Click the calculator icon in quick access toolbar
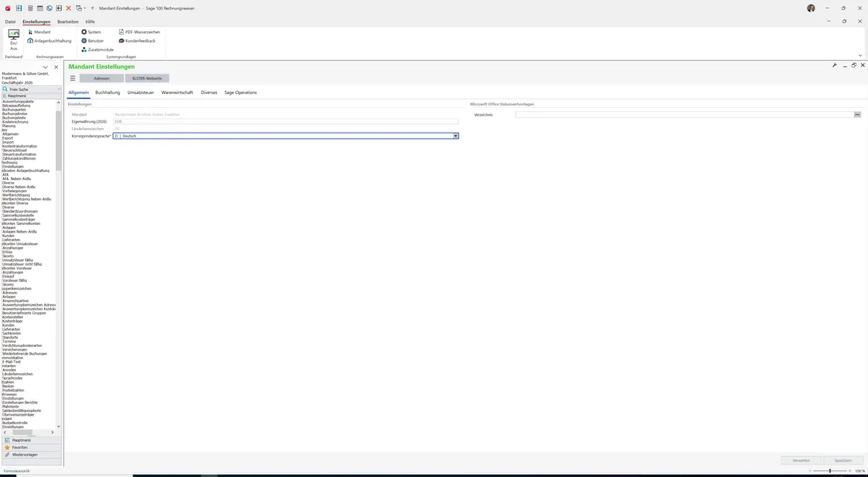The width and height of the screenshot is (868, 477). 30,8
